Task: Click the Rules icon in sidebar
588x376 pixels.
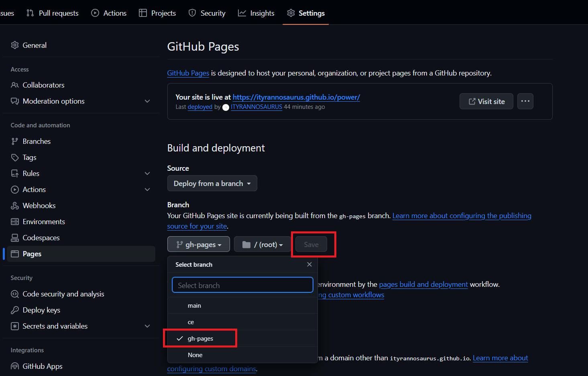Action: (x=15, y=174)
